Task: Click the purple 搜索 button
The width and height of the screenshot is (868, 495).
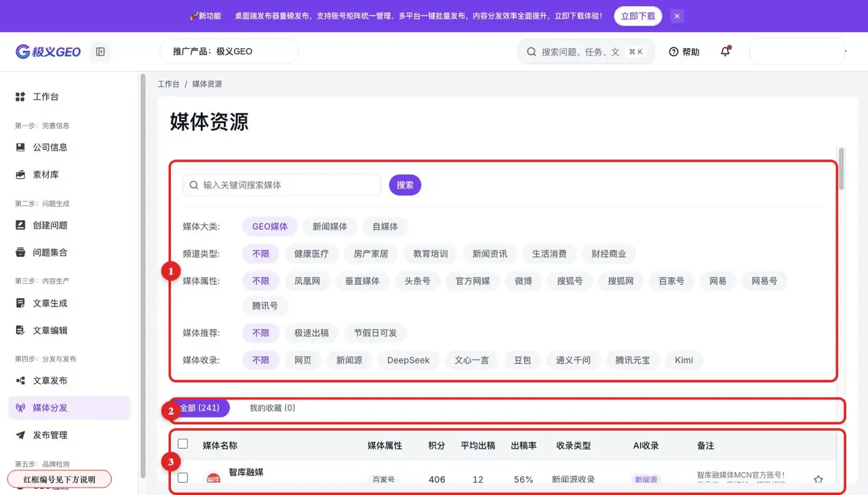Action: [405, 185]
